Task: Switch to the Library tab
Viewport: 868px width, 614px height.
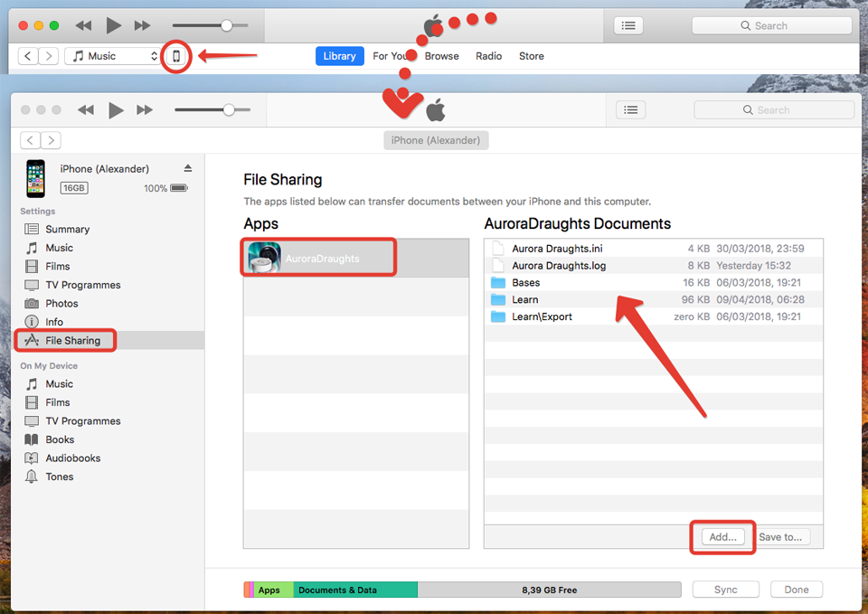Action: point(339,56)
